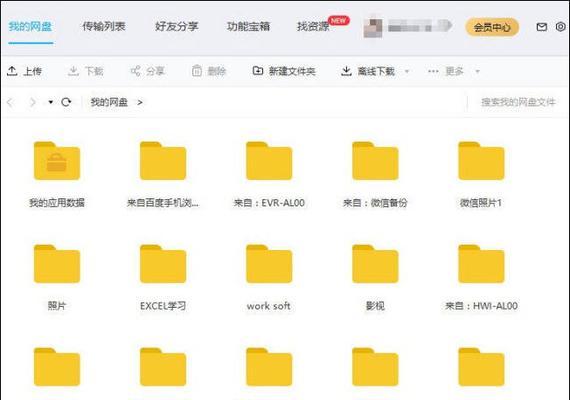Select the 影视 folder icon
The image size is (570, 400).
click(x=375, y=264)
